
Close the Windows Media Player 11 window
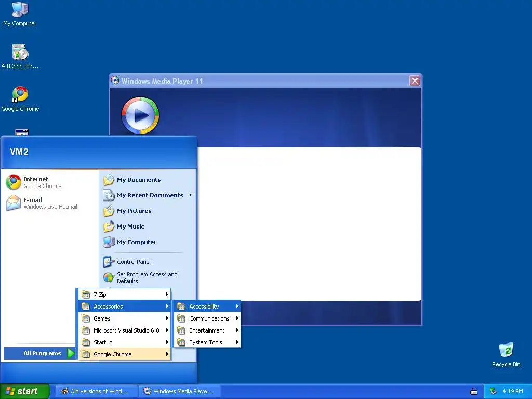point(415,81)
